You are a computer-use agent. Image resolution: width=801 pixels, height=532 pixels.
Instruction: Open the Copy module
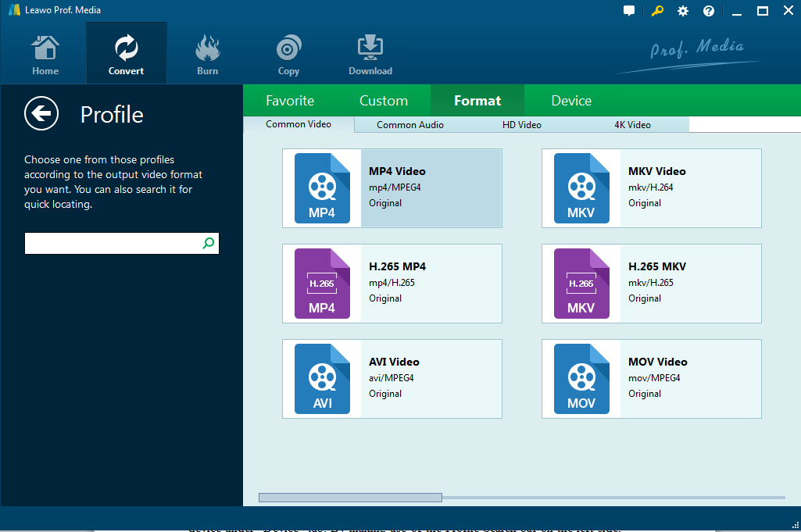pyautogui.click(x=288, y=55)
